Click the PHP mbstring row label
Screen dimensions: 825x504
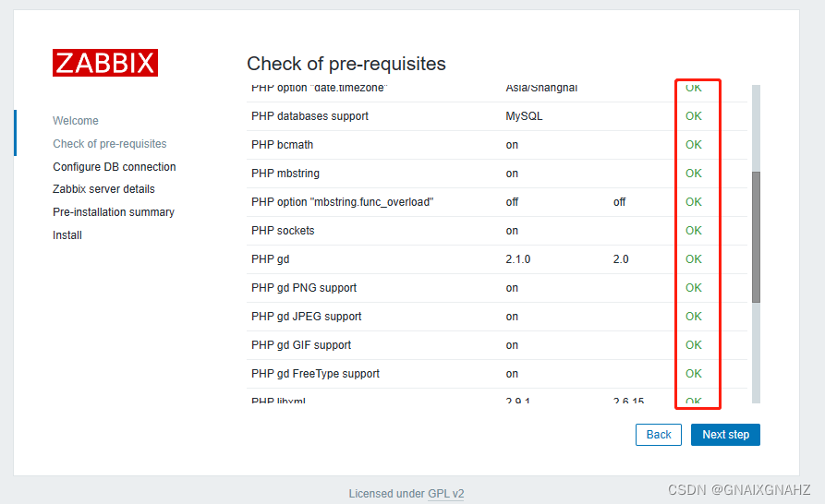(285, 174)
